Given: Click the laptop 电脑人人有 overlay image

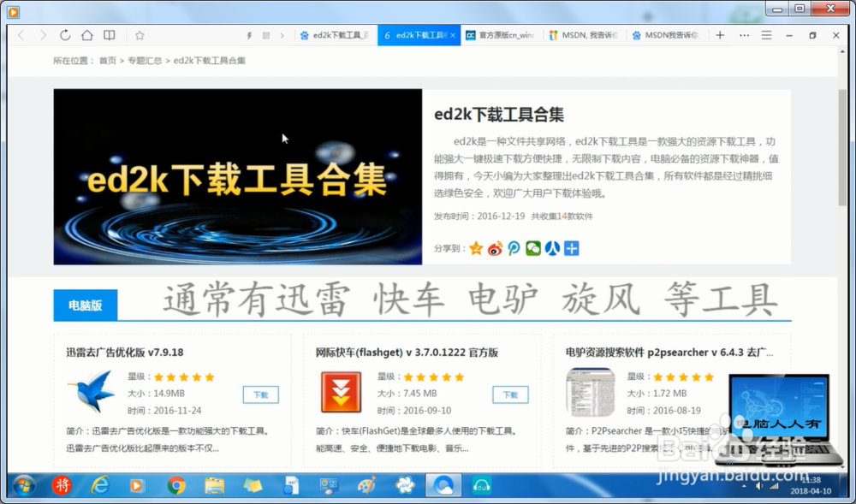Looking at the screenshot, I should click(x=778, y=419).
